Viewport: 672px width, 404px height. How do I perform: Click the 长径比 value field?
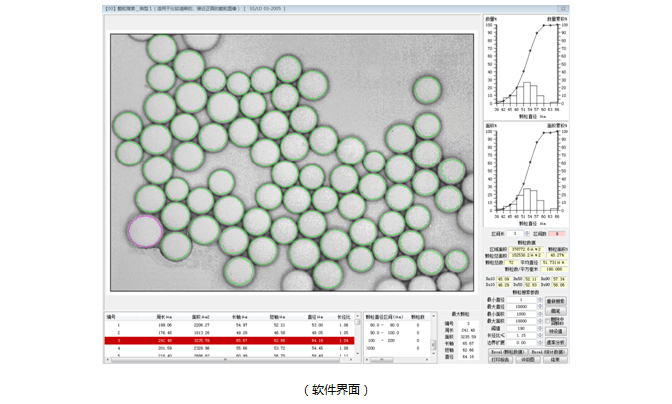523,334
